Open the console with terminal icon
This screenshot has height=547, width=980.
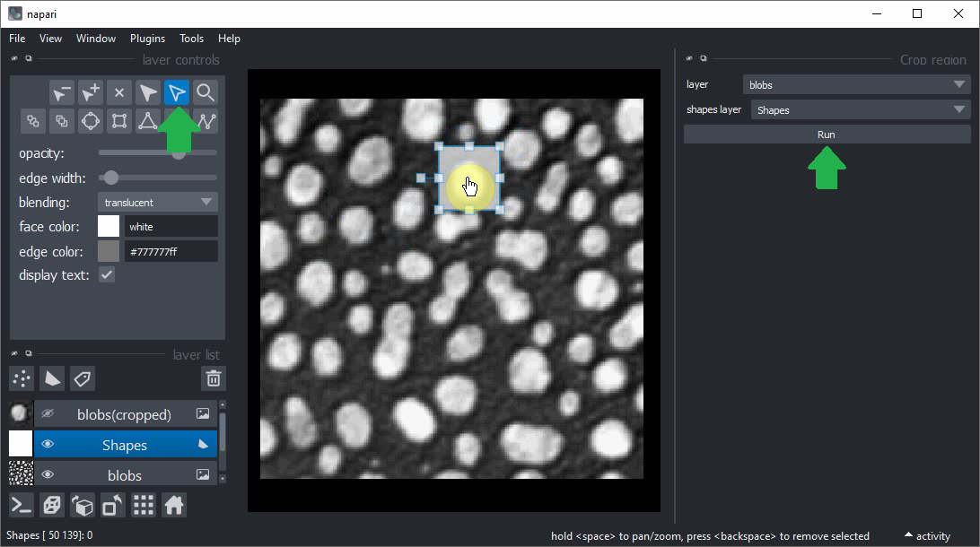pyautogui.click(x=22, y=506)
